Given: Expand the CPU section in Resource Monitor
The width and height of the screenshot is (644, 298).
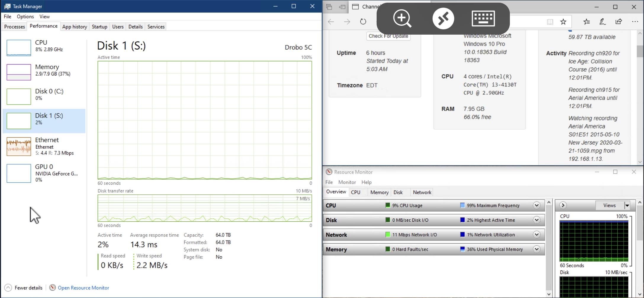Looking at the screenshot, I should tap(537, 205).
